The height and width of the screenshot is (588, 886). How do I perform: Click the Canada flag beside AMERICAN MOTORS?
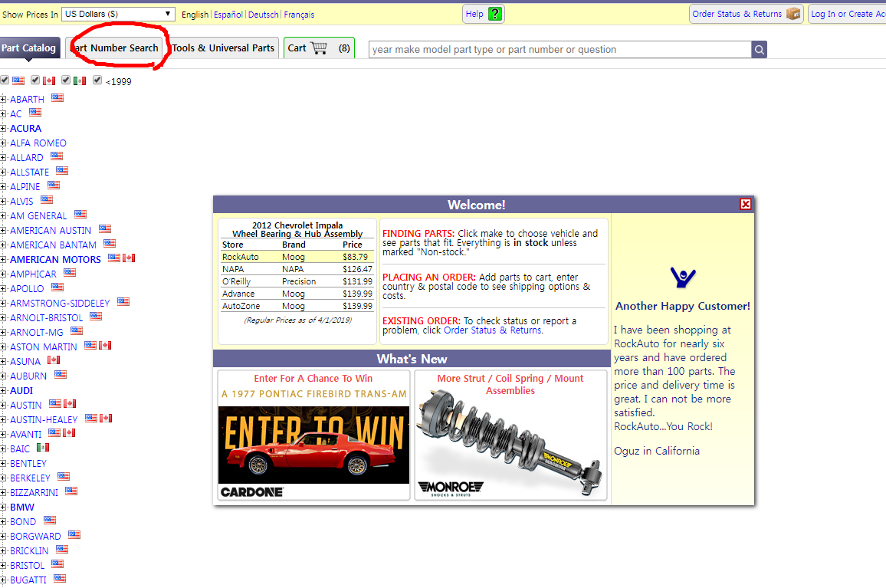pos(129,258)
